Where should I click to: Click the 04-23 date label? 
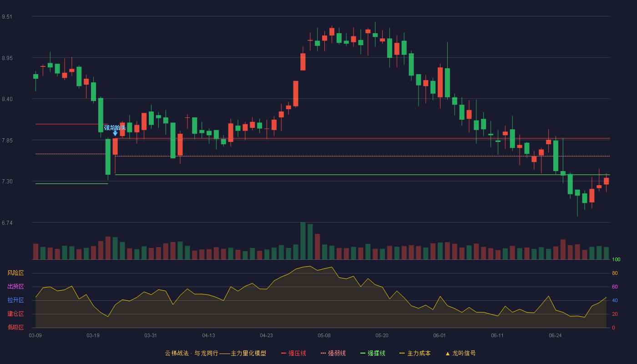coord(266,335)
